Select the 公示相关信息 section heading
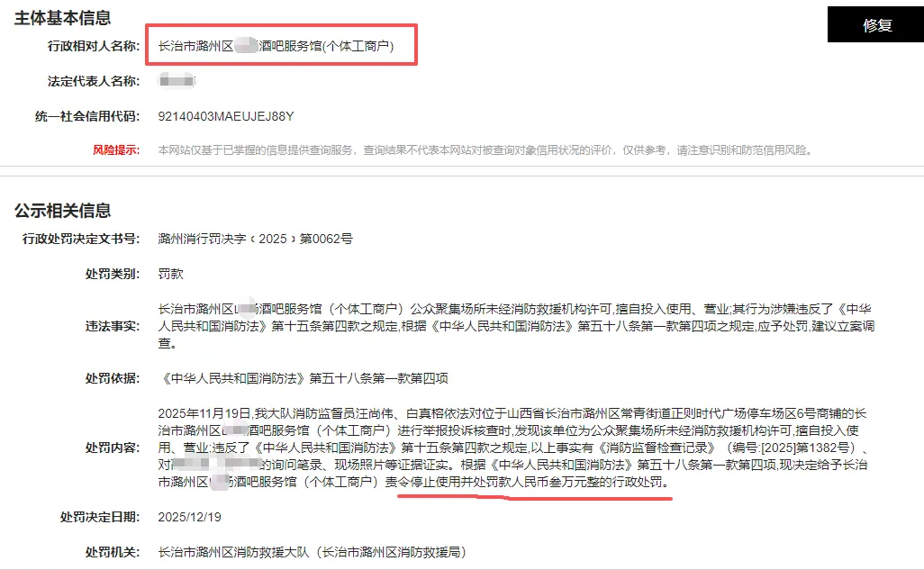Screen dimensions: 924x570 tap(62, 211)
